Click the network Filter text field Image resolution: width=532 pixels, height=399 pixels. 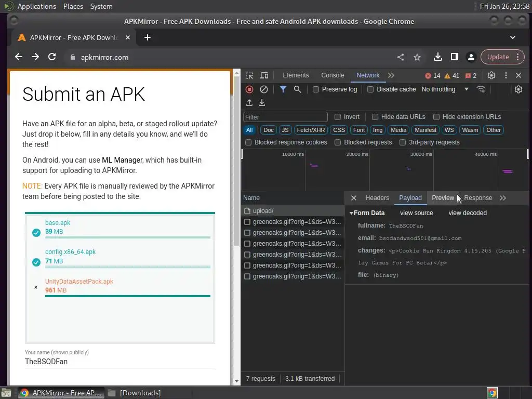tap(285, 117)
